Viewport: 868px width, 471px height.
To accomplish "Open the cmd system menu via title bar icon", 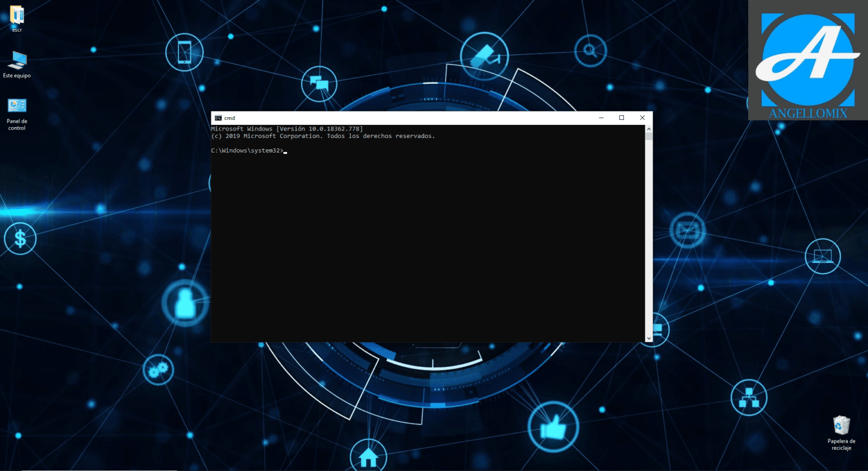I will [218, 118].
